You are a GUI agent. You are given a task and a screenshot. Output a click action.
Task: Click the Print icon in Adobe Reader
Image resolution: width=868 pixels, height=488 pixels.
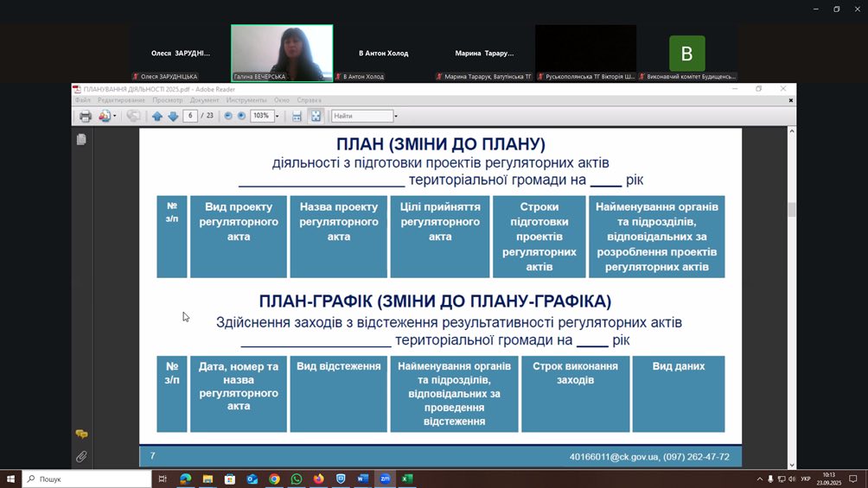coord(85,116)
